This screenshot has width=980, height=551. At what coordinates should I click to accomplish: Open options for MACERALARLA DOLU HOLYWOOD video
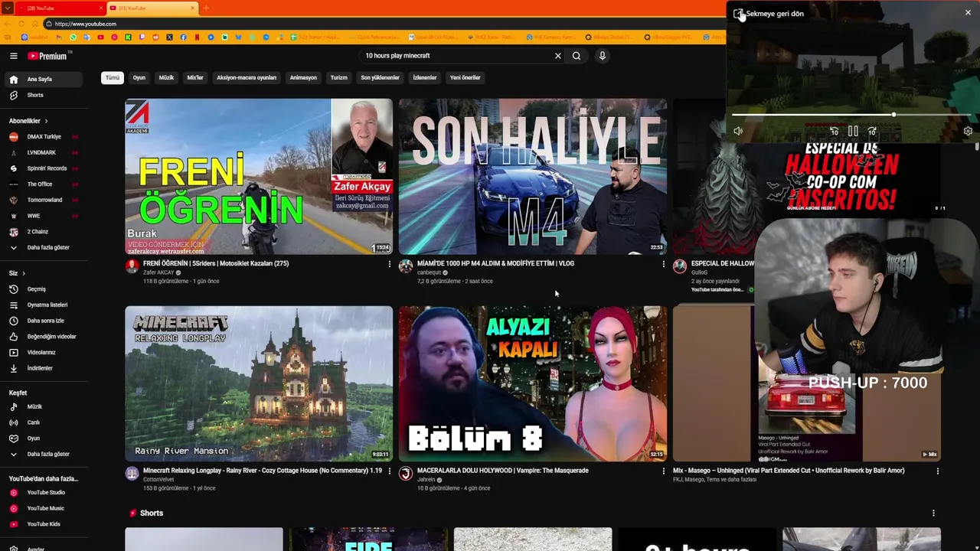pyautogui.click(x=663, y=471)
